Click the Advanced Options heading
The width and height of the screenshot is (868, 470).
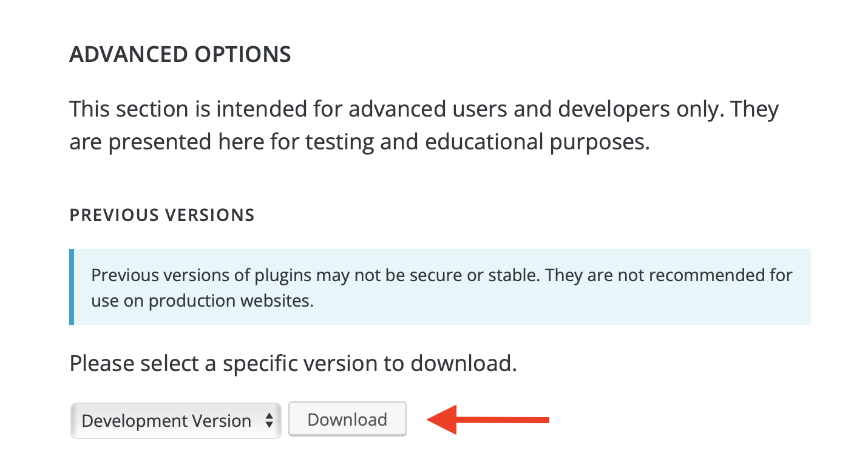(180, 55)
